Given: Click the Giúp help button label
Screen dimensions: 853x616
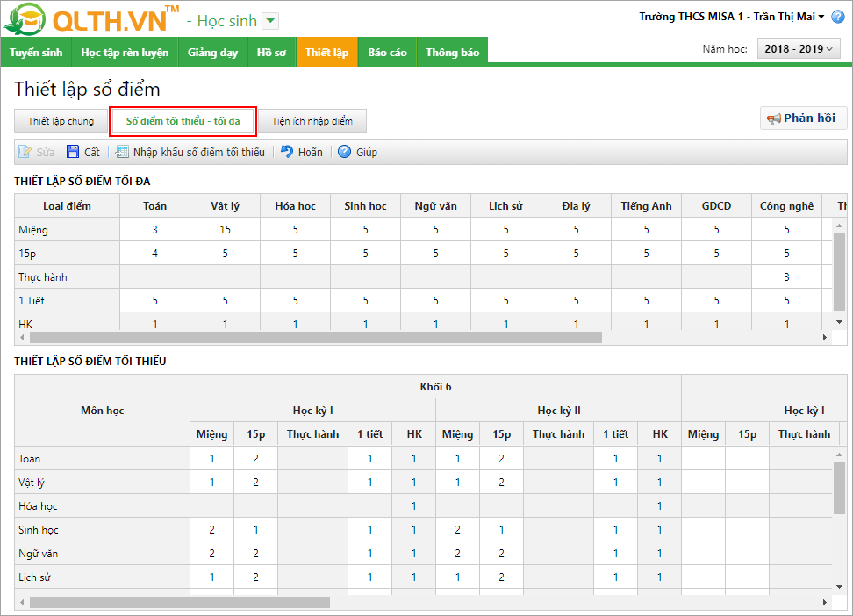Looking at the screenshot, I should [367, 152].
